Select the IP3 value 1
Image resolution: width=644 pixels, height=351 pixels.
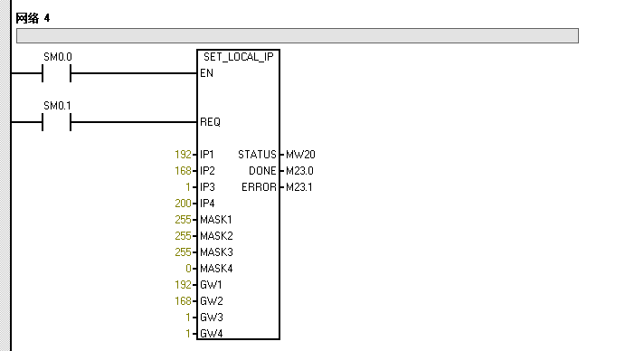188,187
